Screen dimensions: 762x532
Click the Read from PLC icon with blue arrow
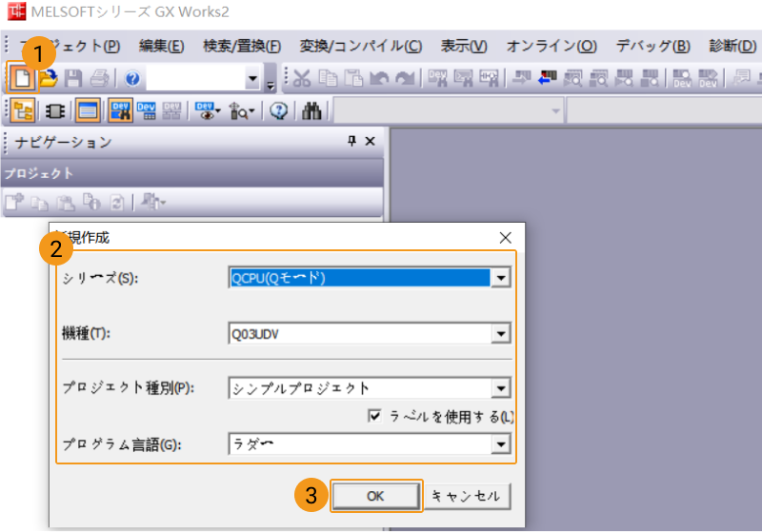[547, 78]
